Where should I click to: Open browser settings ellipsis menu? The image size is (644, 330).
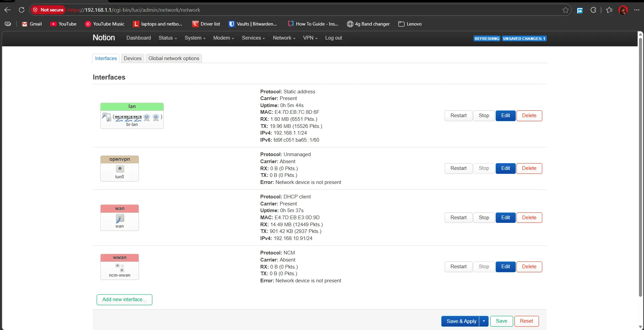[x=637, y=10]
